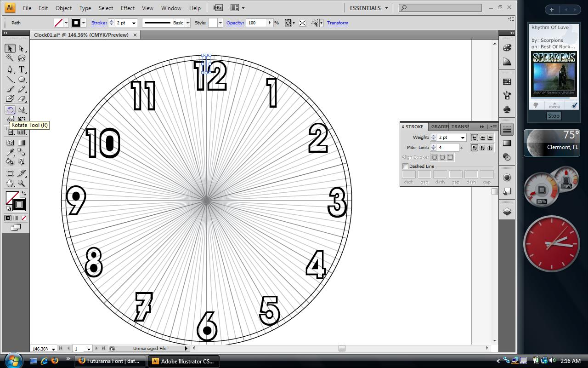Image resolution: width=588 pixels, height=368 pixels.
Task: Open the stroke Weight dropdown
Action: point(463,137)
